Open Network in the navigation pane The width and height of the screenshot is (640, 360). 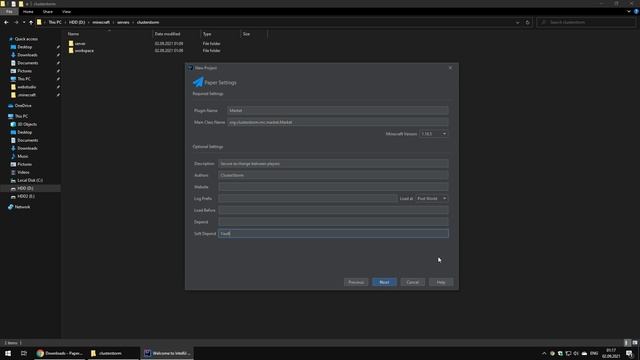pos(22,207)
